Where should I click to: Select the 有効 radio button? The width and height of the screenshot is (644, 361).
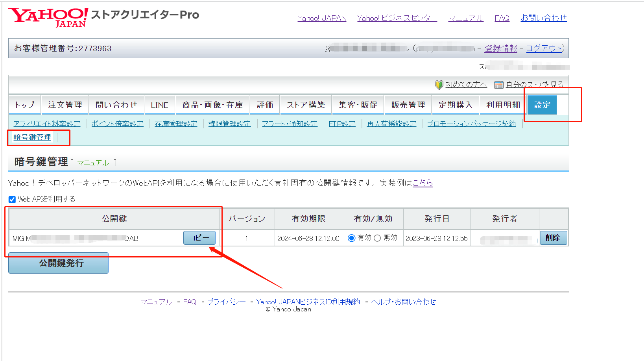point(352,238)
